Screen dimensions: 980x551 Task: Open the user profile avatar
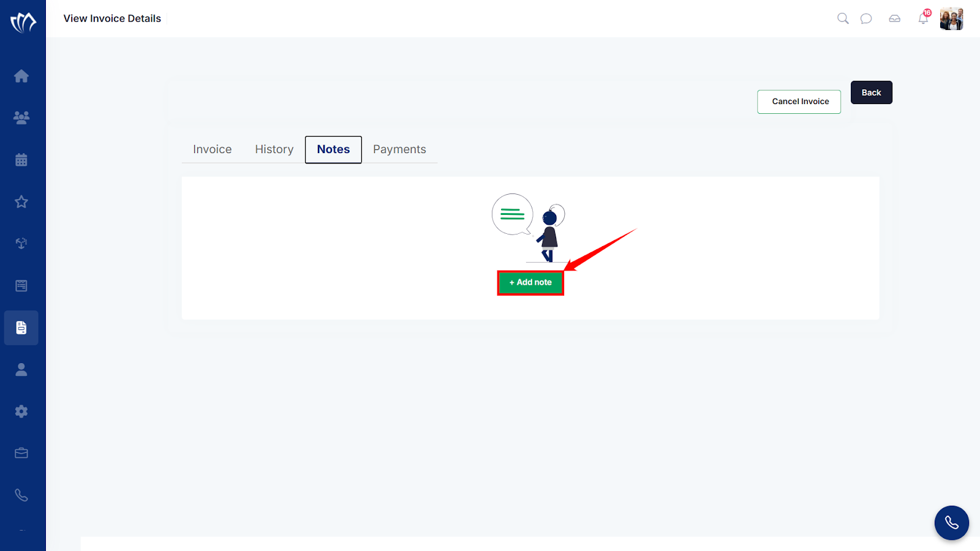point(952,19)
